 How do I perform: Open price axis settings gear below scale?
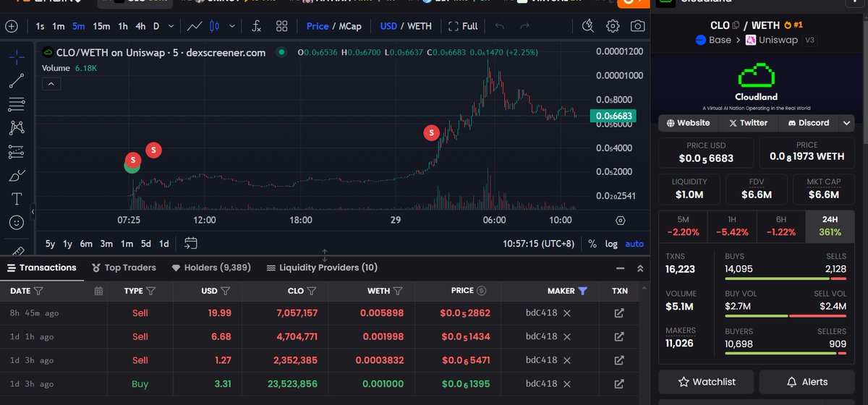tap(621, 220)
